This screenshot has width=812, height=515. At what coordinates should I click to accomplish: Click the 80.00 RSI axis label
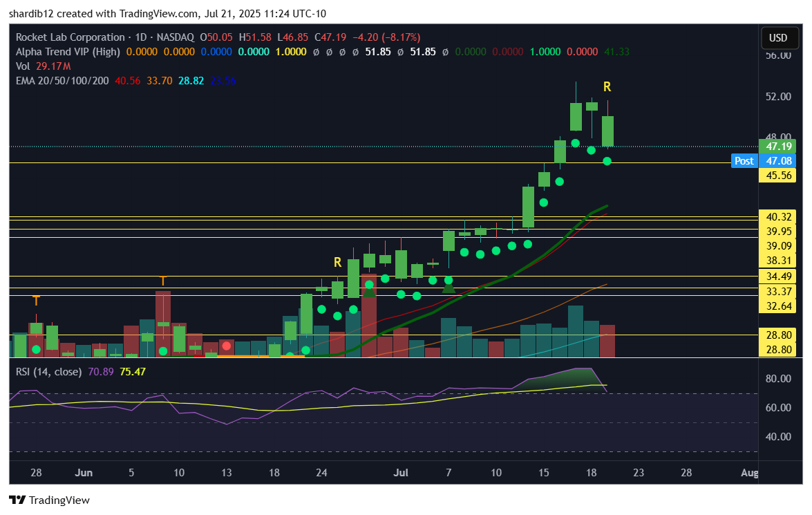coord(778,378)
